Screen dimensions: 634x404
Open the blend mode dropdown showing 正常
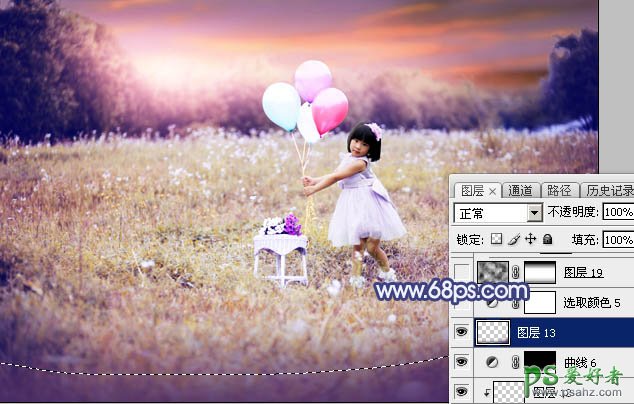pos(497,213)
